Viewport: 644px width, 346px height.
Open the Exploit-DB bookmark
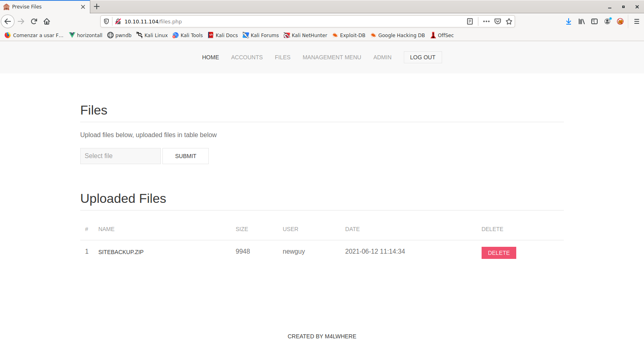tap(349, 35)
